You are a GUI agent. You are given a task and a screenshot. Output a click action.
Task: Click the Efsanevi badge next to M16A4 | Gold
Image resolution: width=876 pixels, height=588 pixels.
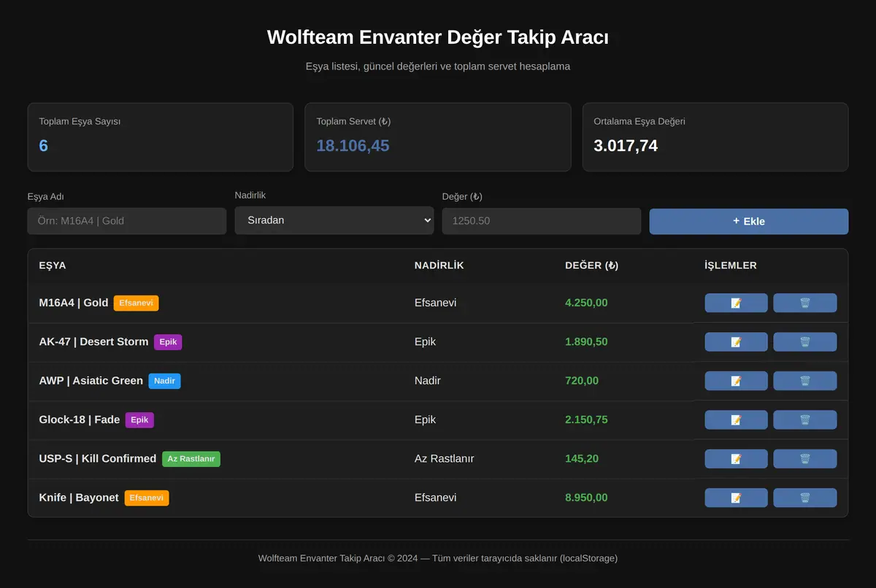pyautogui.click(x=136, y=303)
